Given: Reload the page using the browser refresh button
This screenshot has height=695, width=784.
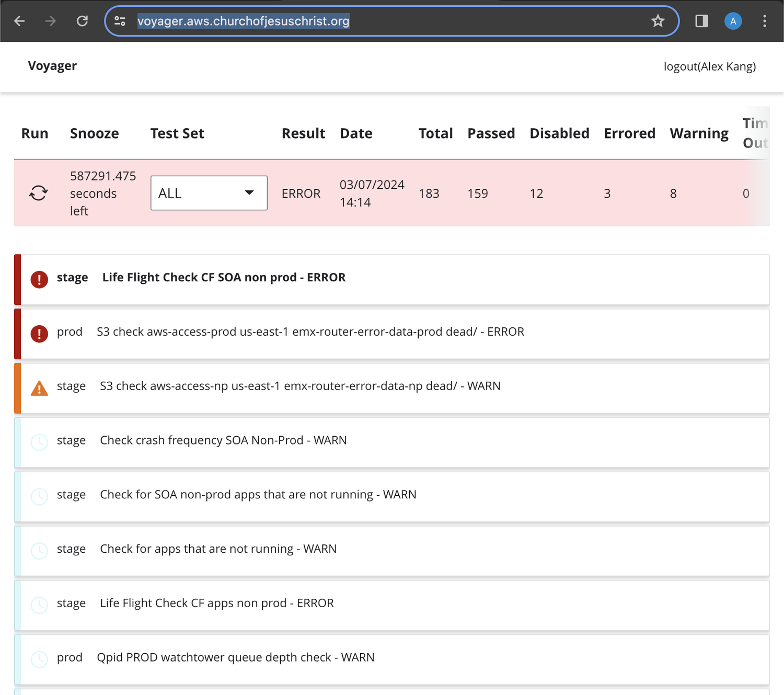Looking at the screenshot, I should (x=82, y=21).
